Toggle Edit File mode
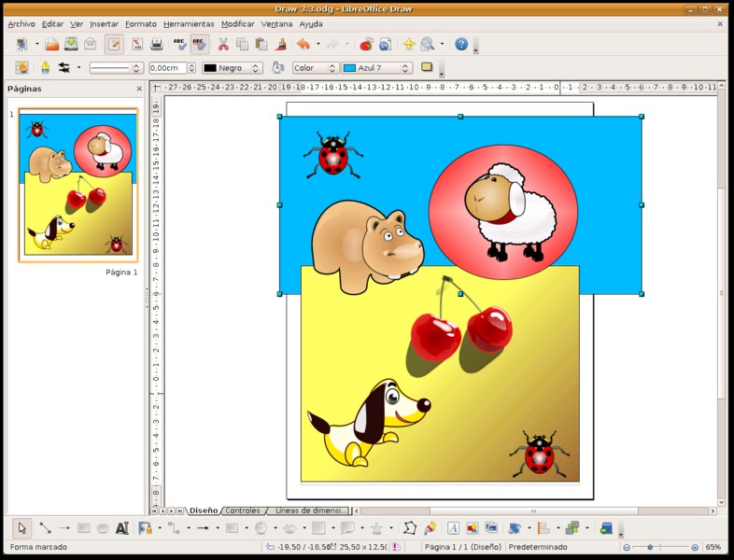 tap(114, 44)
